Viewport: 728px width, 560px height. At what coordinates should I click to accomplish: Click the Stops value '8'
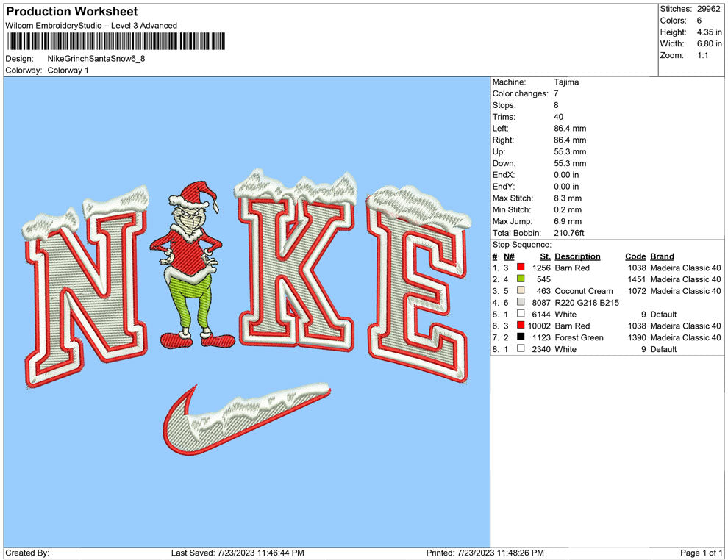point(556,105)
